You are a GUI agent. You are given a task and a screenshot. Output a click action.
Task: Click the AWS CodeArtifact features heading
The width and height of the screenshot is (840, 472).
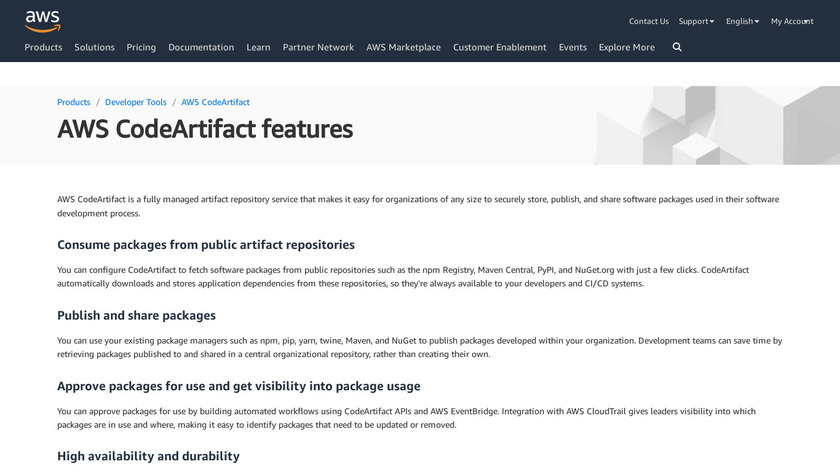205,129
